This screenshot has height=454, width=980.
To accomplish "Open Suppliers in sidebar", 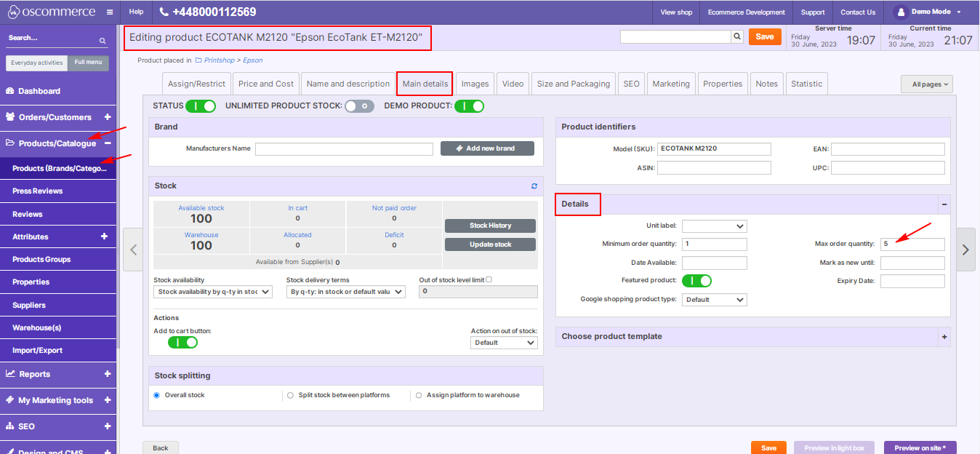I will click(58, 305).
